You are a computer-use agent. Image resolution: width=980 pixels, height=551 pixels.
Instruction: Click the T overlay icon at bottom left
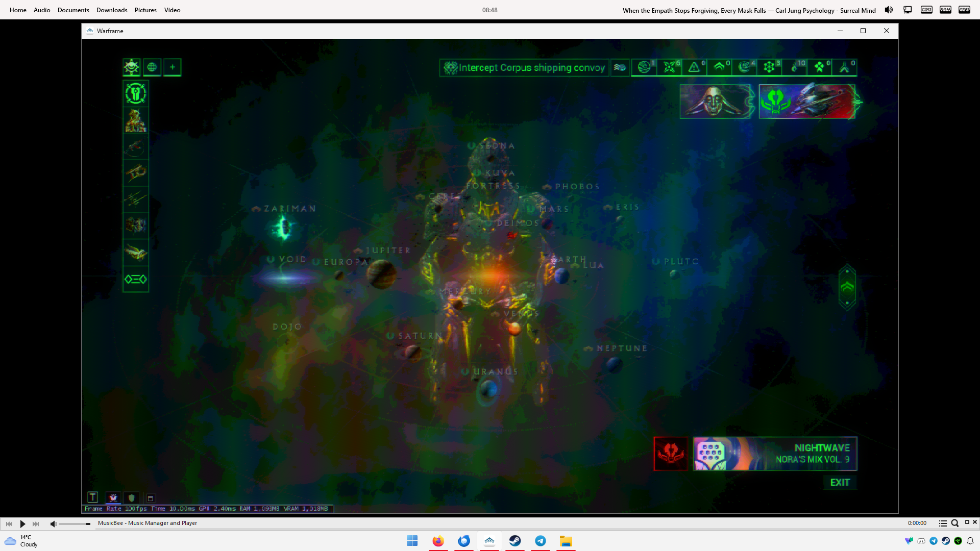(x=92, y=497)
